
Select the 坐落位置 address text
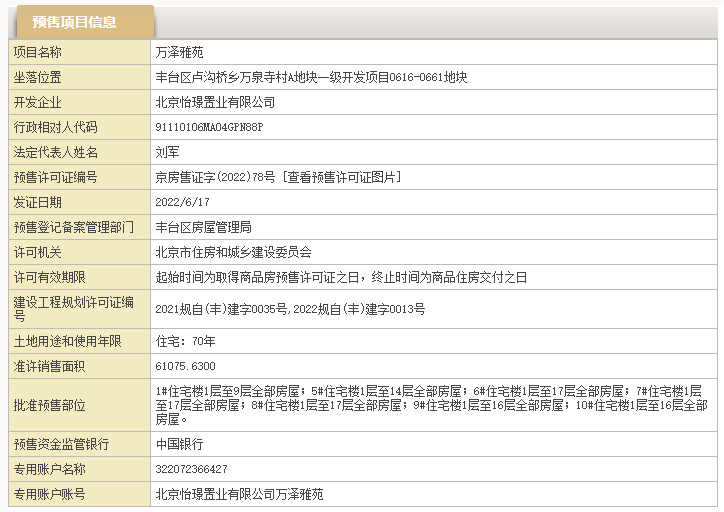point(311,77)
